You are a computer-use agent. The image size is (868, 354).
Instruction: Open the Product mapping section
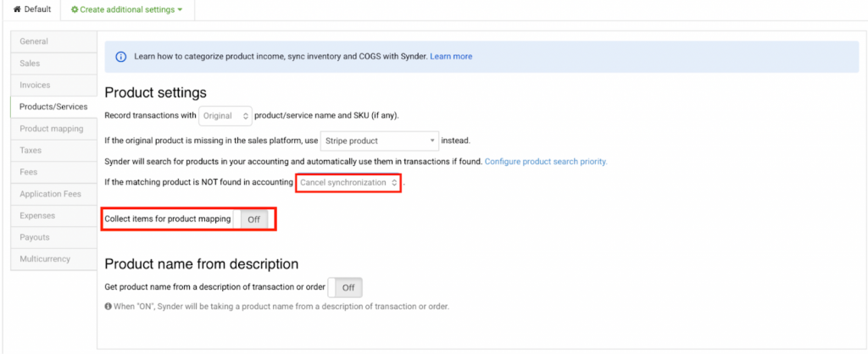(x=49, y=129)
